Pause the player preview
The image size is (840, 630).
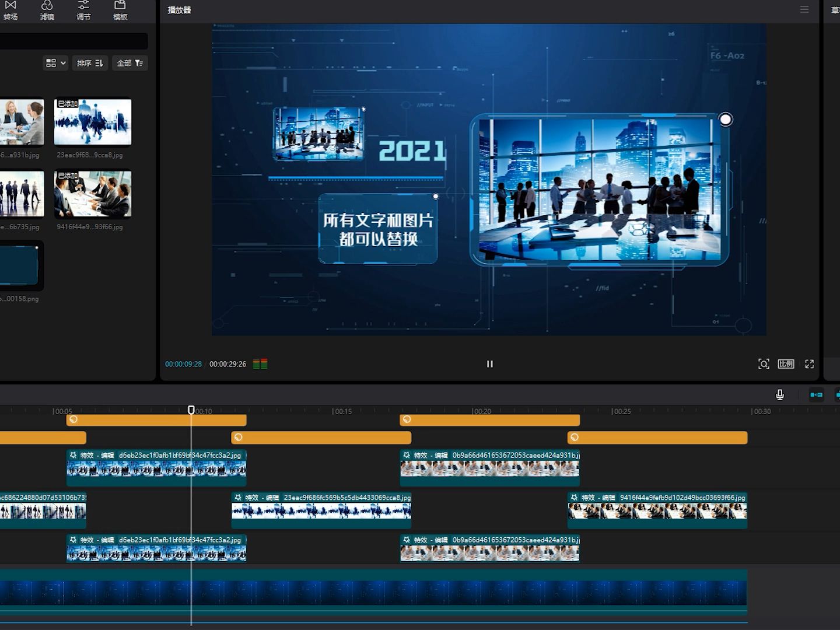(490, 364)
